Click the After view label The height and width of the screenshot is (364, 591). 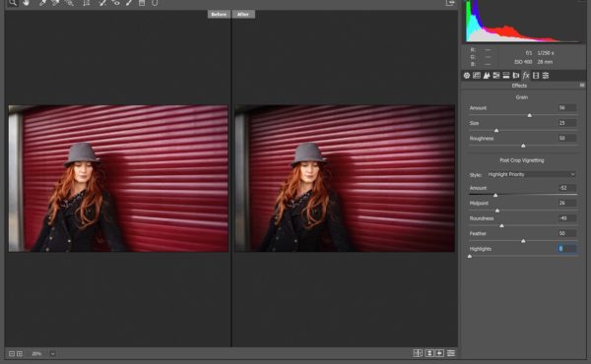(243, 15)
